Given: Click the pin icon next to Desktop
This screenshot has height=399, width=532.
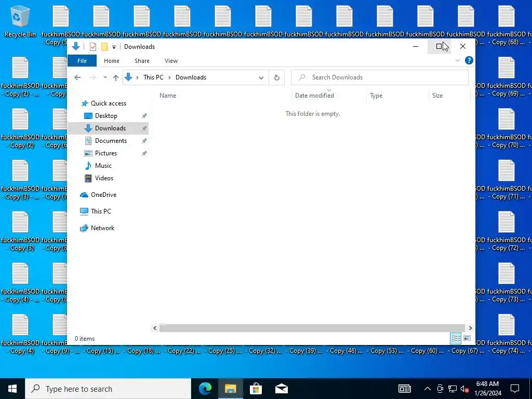Looking at the screenshot, I should coord(144,116).
